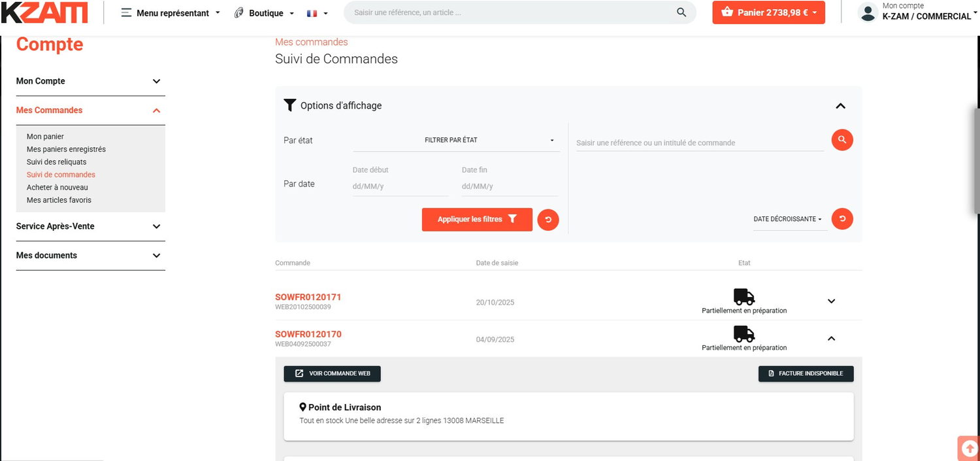The image size is (980, 461).
Task: Collapse order SOWFR0120170 details
Action: tap(831, 339)
